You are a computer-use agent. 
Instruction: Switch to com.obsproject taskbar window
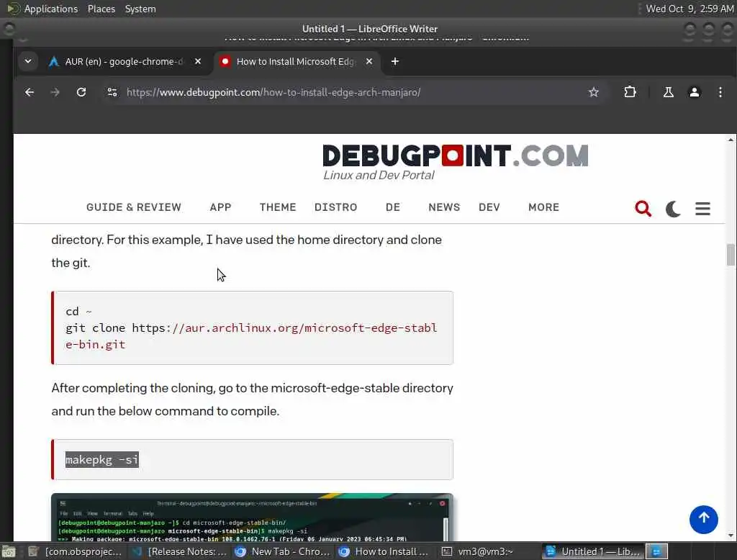[75, 551]
